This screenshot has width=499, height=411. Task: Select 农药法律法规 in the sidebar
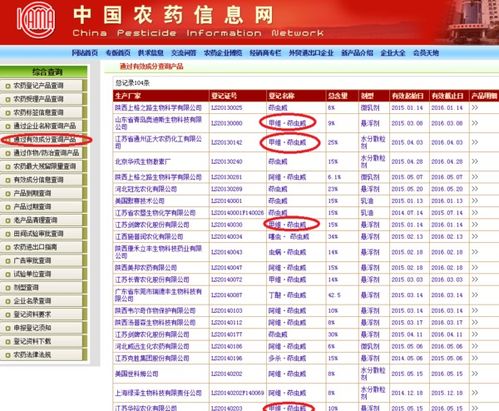click(x=32, y=354)
